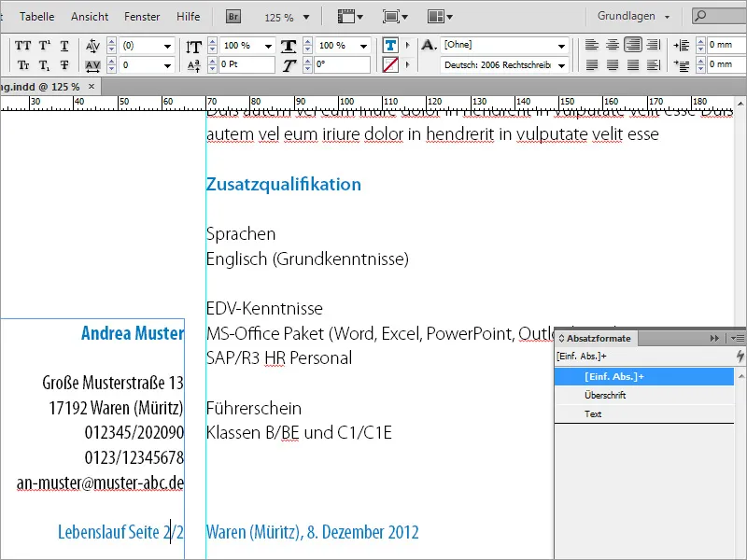Click the left indent 0 mm field
The image size is (747, 560).
click(x=726, y=45)
